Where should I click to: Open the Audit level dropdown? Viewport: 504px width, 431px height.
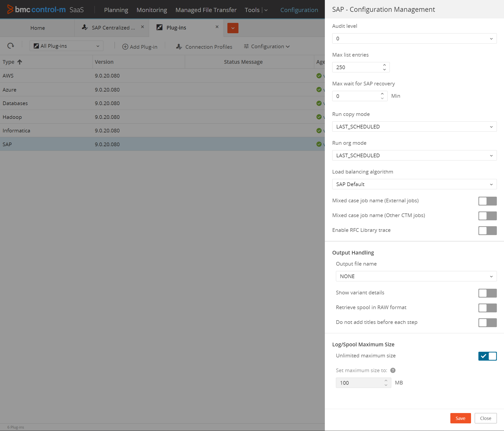coord(414,39)
